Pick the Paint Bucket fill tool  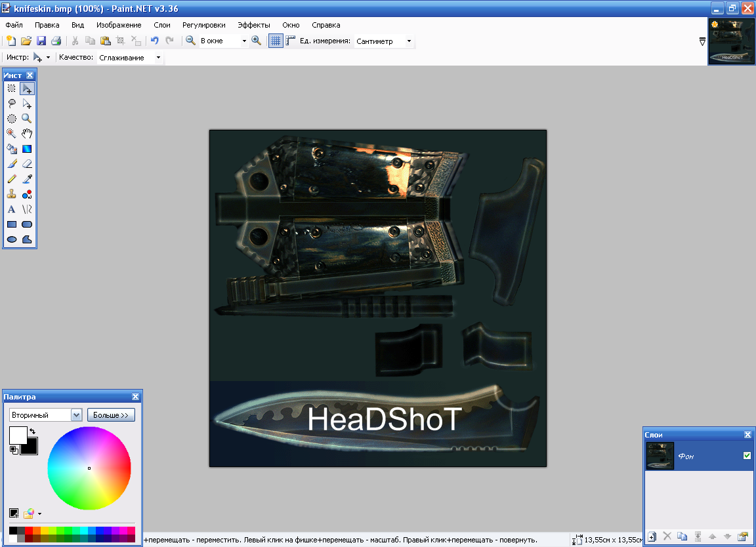pos(11,149)
